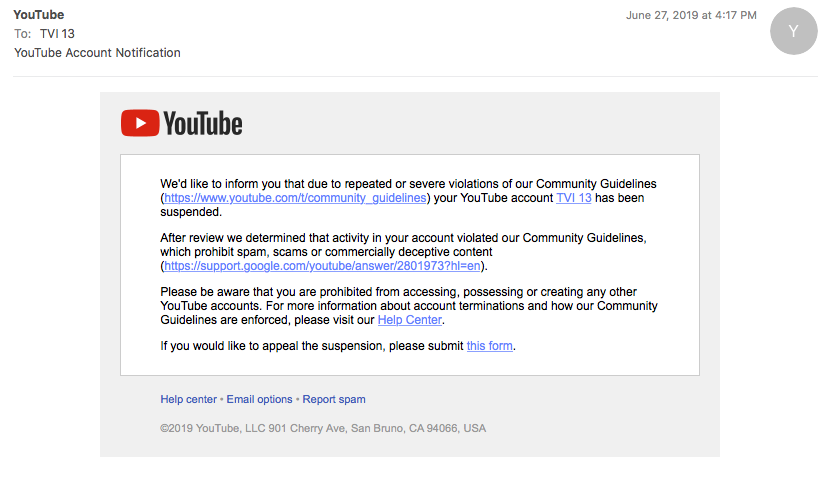
Task: Click the sender name YouTube in header
Action: click(38, 15)
